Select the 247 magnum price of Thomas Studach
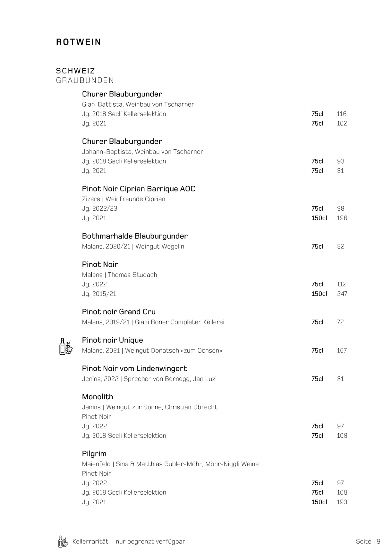 tap(342, 294)
